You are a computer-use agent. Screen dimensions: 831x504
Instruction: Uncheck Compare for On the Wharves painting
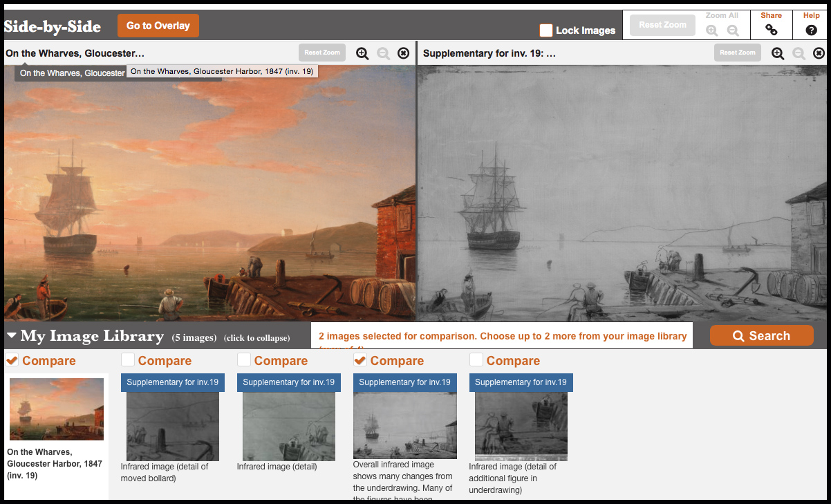12,360
